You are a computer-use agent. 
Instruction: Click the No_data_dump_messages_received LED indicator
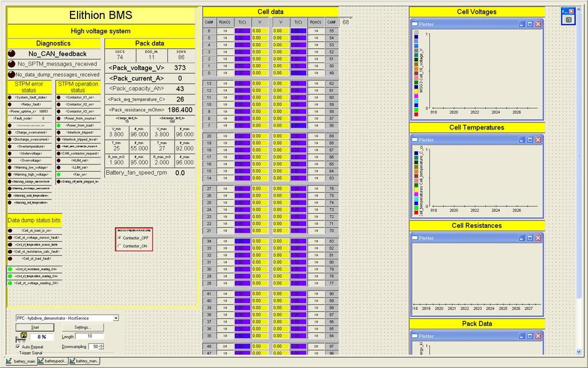pos(11,74)
